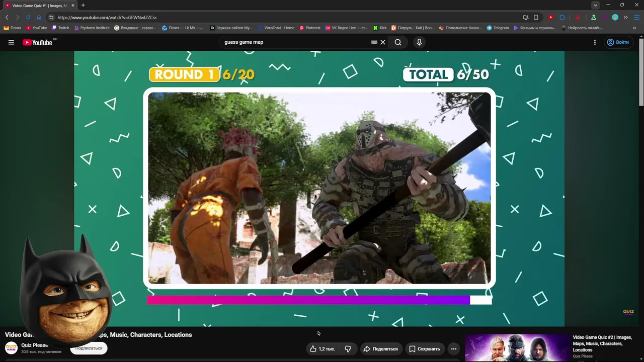Open the browser main menu
The height and width of the screenshot is (362, 644).
point(636,17)
